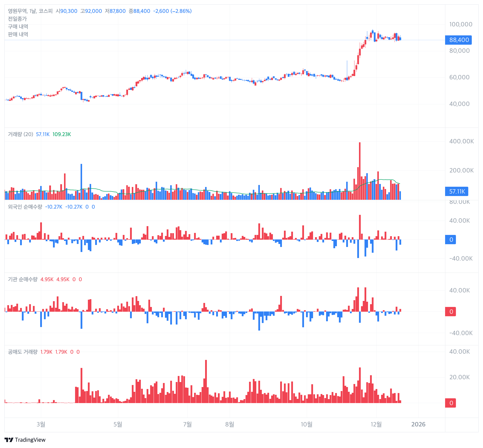Select the 영원무역 symbol title legend

coord(30,11)
